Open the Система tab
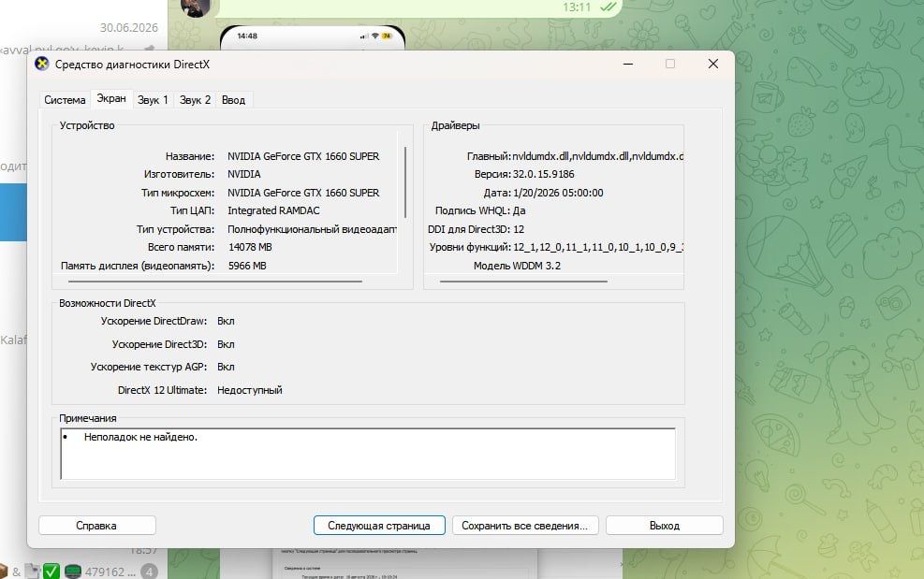 point(65,99)
